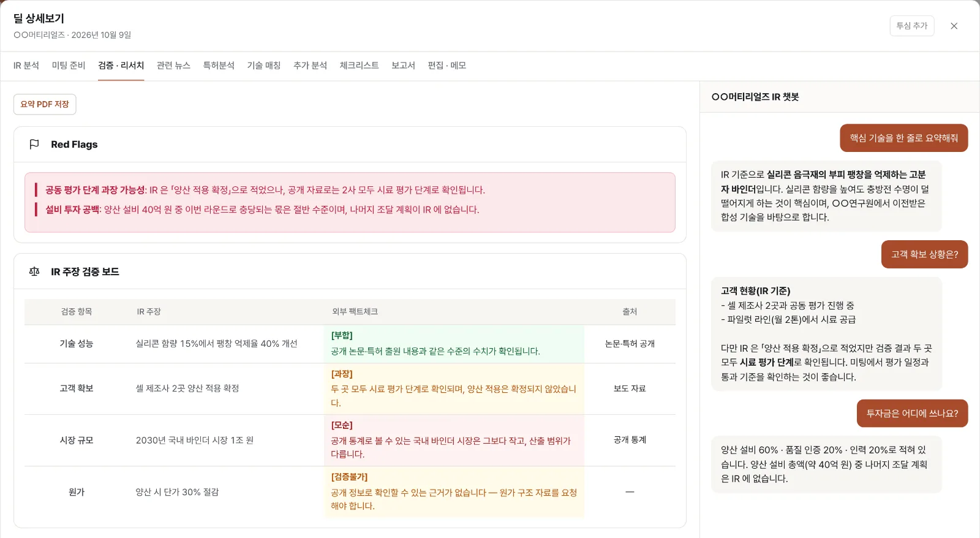
Task: Switch to the 기술 매칭 tab
Action: [264, 66]
